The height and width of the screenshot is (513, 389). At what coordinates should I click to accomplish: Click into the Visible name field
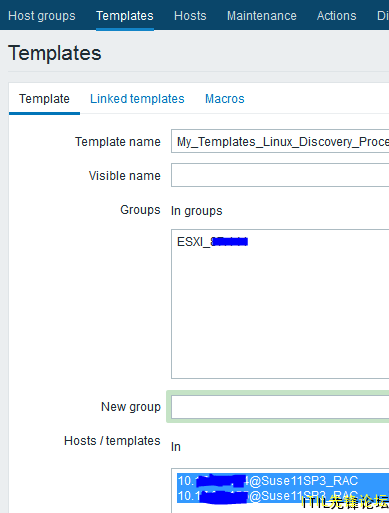280,175
